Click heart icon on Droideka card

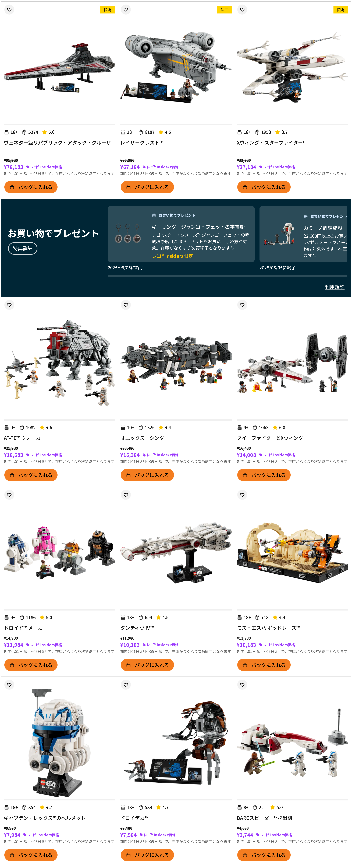click(x=126, y=685)
